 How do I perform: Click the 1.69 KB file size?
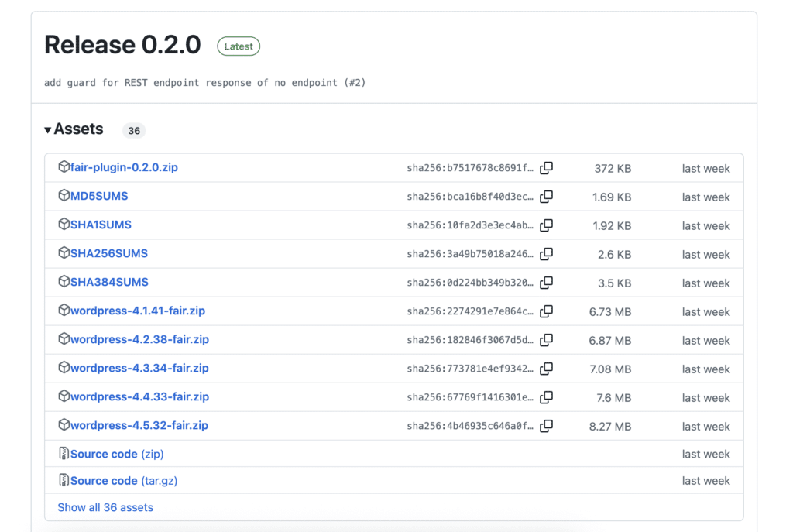point(612,197)
